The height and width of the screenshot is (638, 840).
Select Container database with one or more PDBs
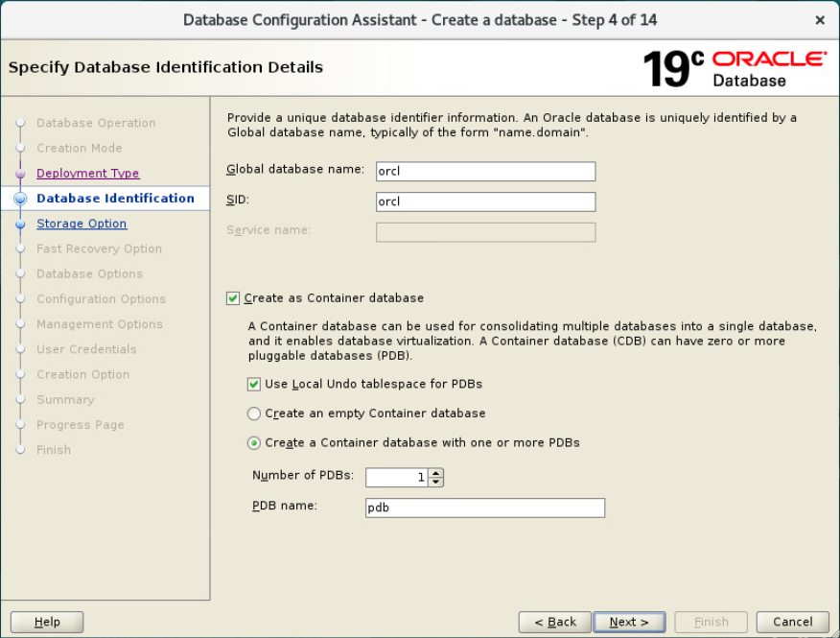pyautogui.click(x=254, y=443)
